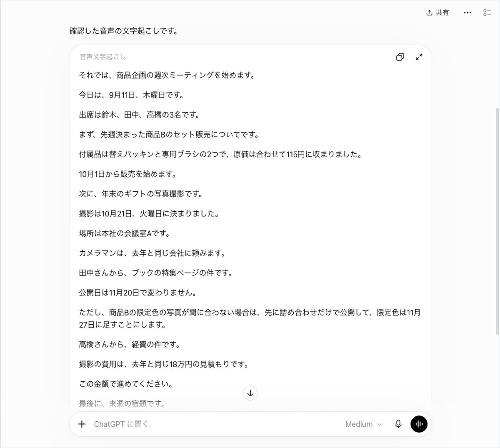Click line 今日は、9月11日、木曜日です。
The width and height of the screenshot is (500, 448).
tap(131, 95)
